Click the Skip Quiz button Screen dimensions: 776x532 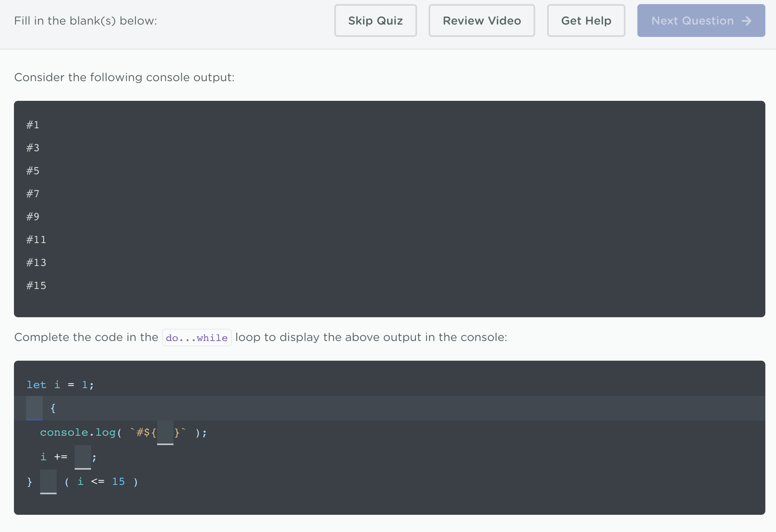point(375,21)
